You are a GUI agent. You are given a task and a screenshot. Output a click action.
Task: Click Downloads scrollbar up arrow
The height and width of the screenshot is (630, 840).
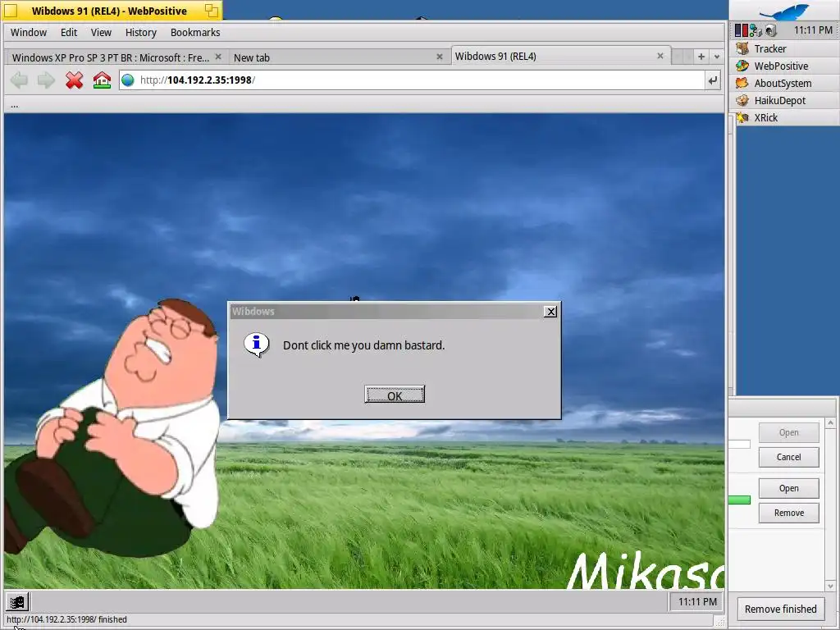830,423
